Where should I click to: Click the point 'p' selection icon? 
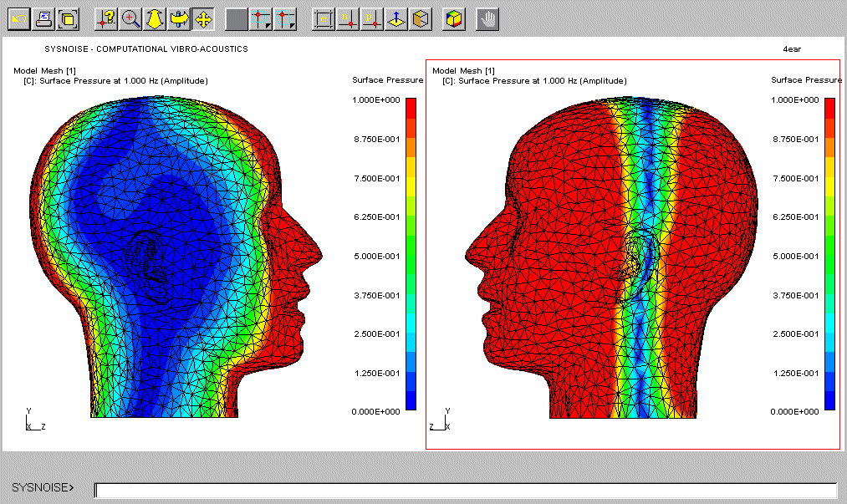coord(372,18)
